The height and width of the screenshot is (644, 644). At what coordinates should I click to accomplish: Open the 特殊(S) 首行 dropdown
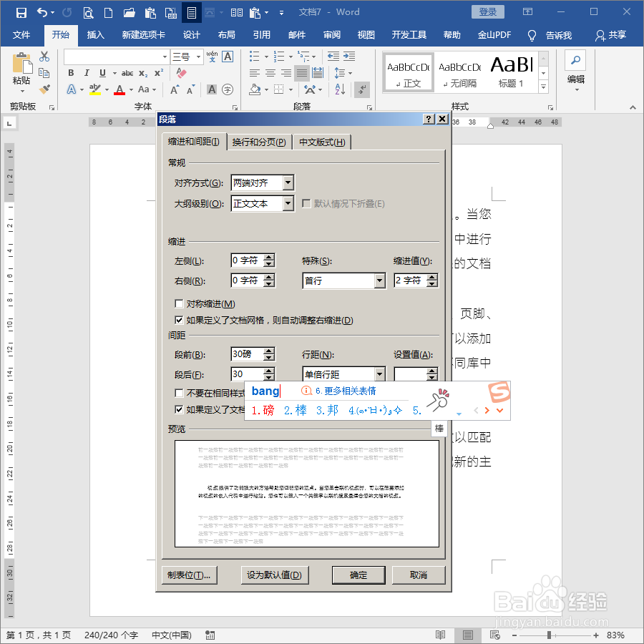tap(380, 280)
